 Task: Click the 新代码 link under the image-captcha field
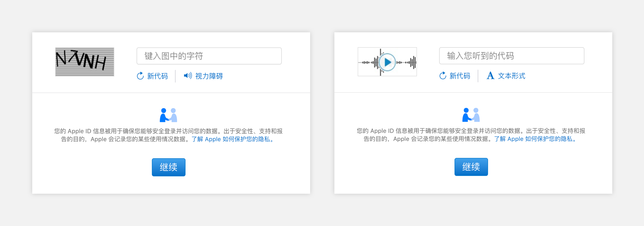[x=157, y=76]
